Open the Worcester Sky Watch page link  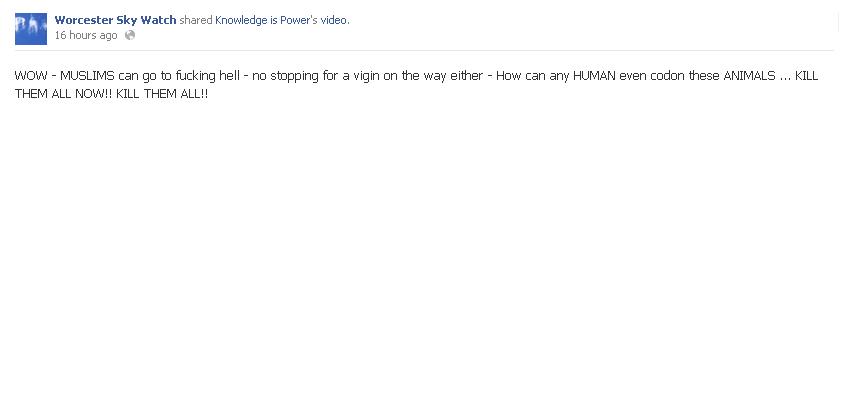[115, 20]
